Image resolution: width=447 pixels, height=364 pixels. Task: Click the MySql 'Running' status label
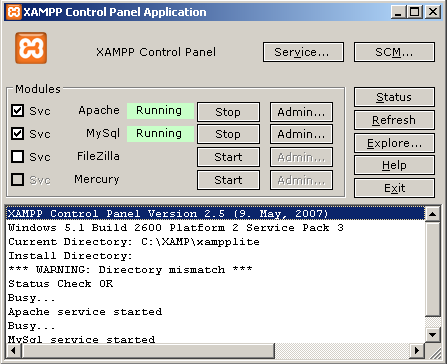pyautogui.click(x=160, y=134)
